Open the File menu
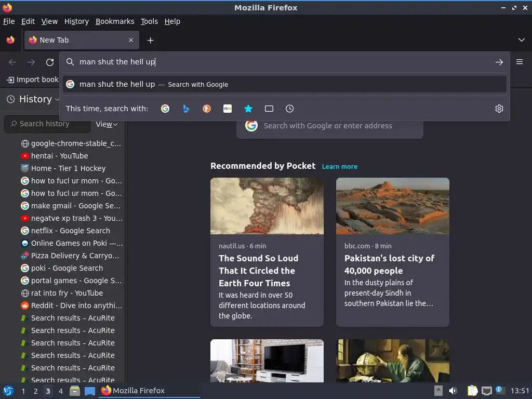Image resolution: width=532 pixels, height=399 pixels. pyautogui.click(x=9, y=21)
